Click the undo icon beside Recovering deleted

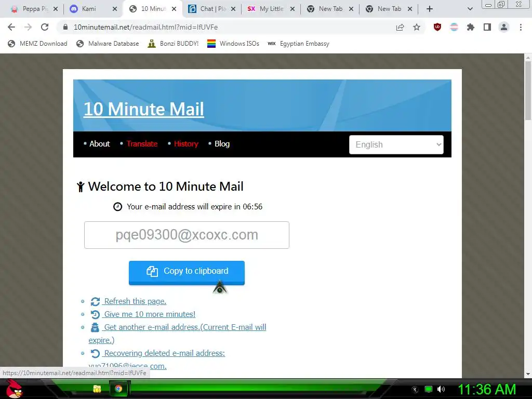click(95, 353)
